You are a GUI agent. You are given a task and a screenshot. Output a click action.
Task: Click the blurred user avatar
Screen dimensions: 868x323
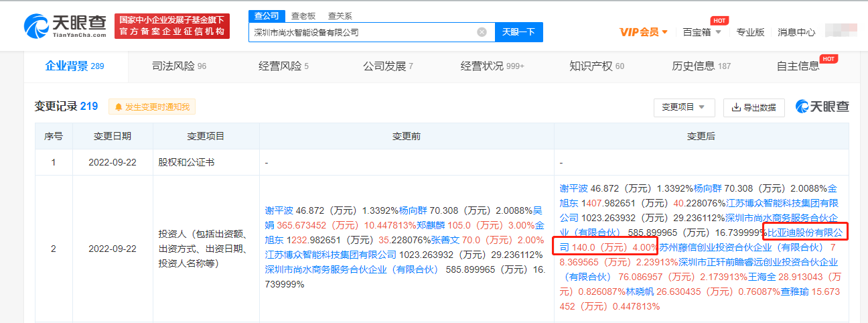point(842,31)
